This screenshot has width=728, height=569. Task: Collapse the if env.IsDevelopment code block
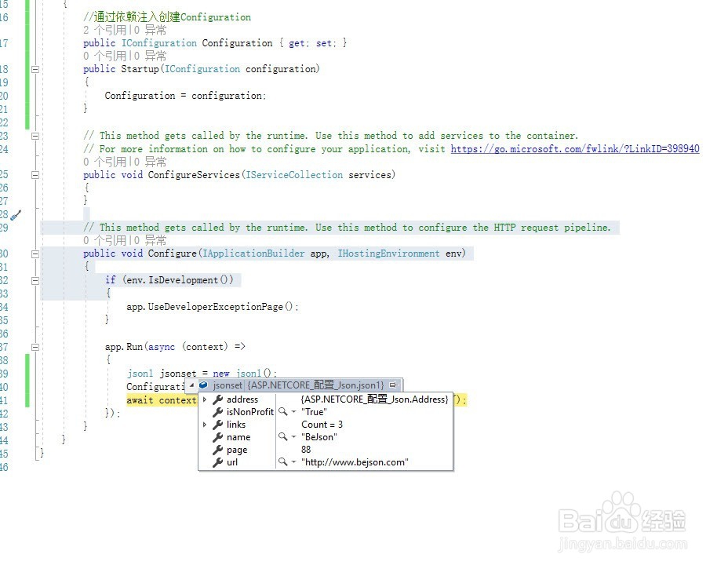click(x=35, y=279)
